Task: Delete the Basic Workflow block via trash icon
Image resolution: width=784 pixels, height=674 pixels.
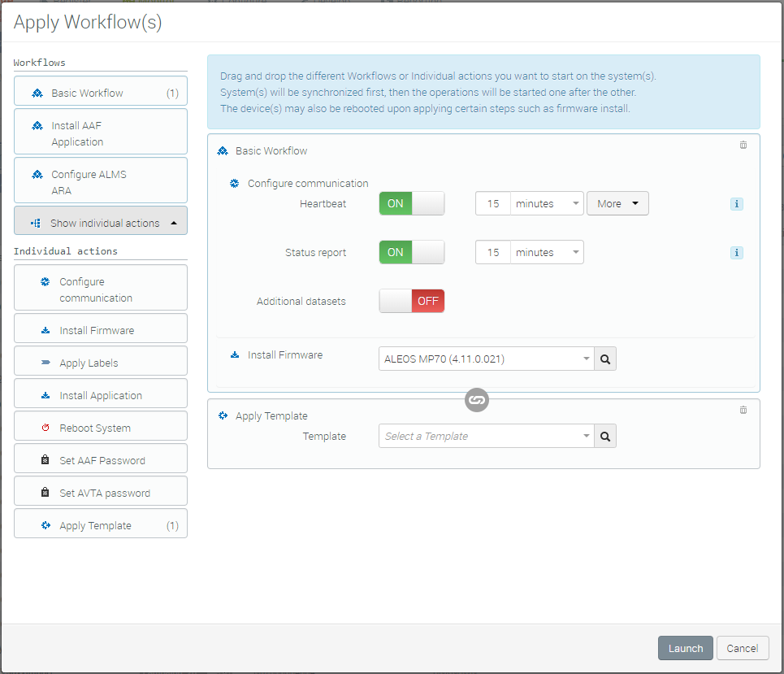Action: [743, 146]
